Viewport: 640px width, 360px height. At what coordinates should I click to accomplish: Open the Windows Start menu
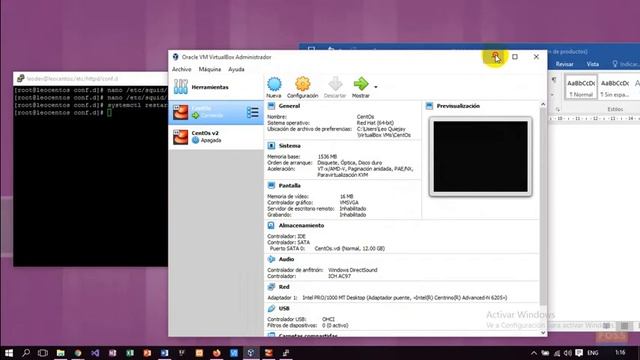[x=9, y=353]
